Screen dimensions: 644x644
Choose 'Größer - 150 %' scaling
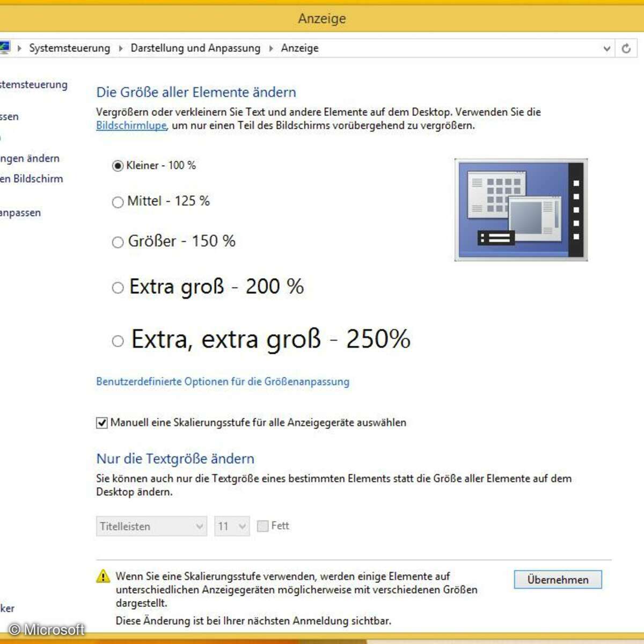(x=118, y=243)
